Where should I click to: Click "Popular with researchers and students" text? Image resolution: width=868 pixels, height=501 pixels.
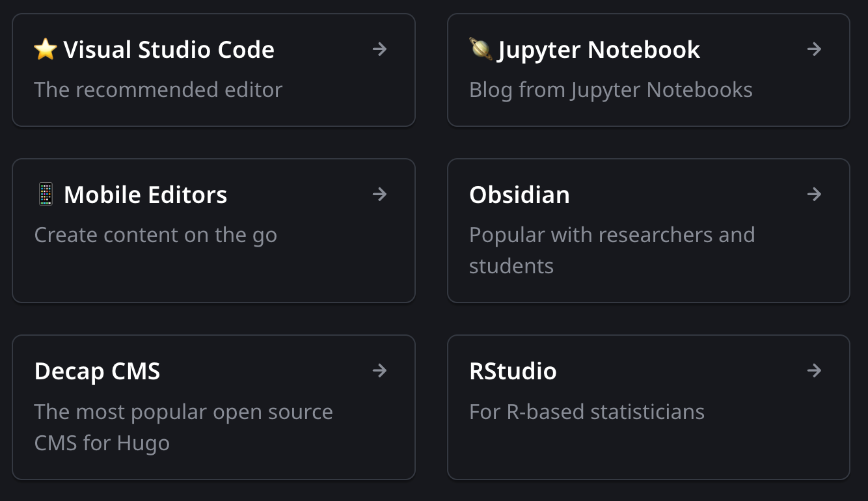(x=612, y=251)
